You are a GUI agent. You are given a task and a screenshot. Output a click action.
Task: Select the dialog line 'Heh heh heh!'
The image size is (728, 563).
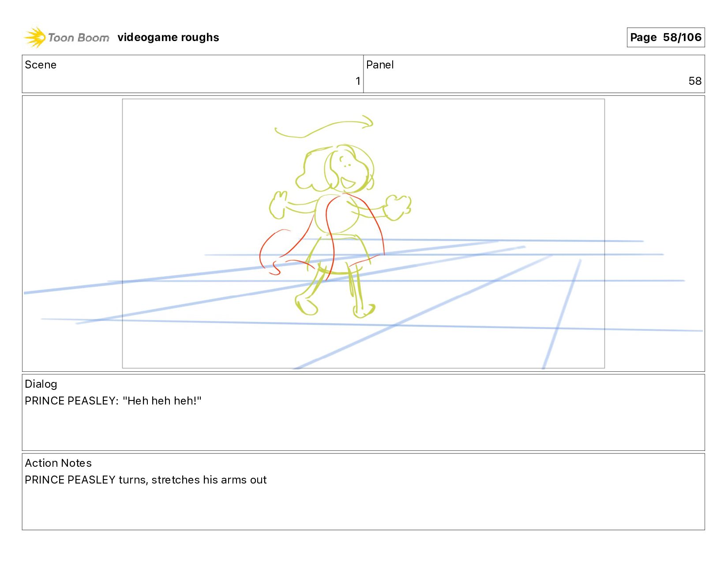click(x=162, y=401)
